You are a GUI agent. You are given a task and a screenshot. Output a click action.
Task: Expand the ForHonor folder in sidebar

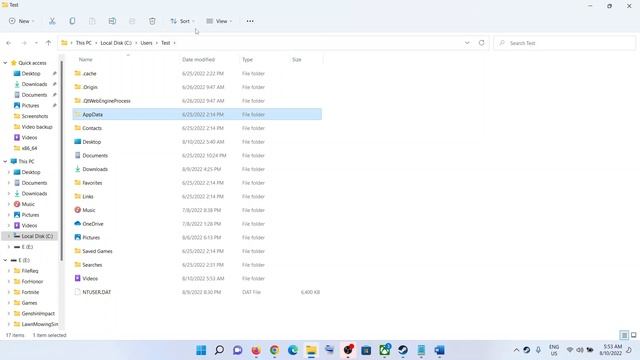coord(9,281)
